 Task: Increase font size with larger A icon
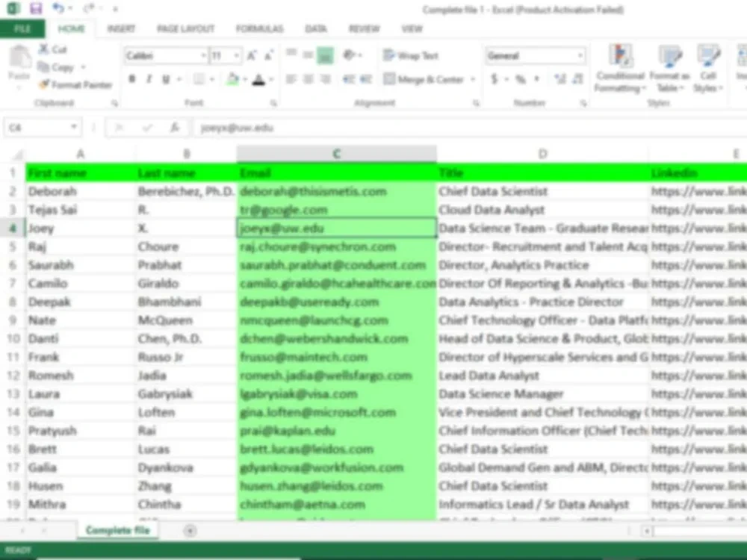pos(252,56)
